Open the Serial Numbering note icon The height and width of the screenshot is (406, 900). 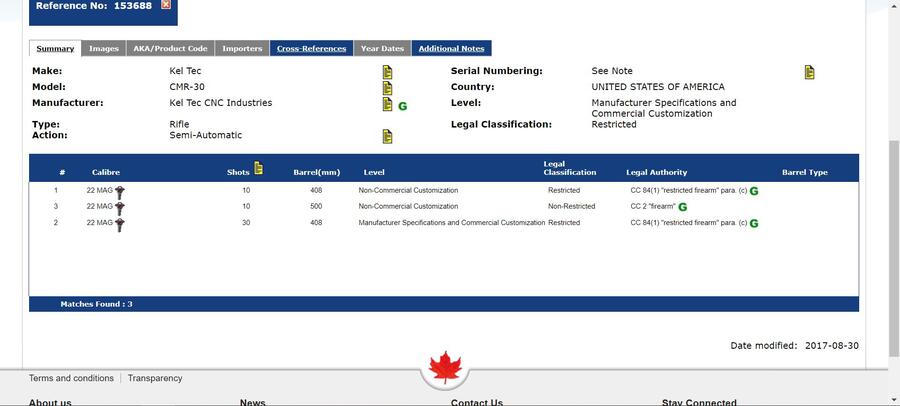coord(809,72)
